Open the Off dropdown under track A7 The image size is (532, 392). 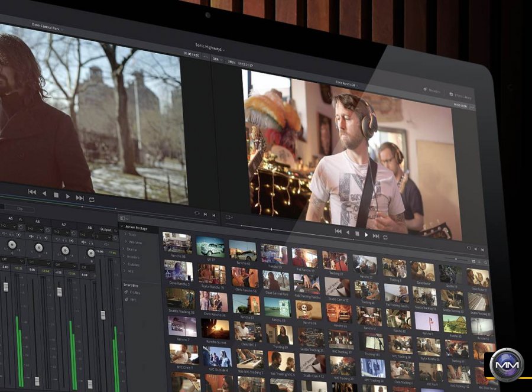pyautogui.click(x=65, y=265)
